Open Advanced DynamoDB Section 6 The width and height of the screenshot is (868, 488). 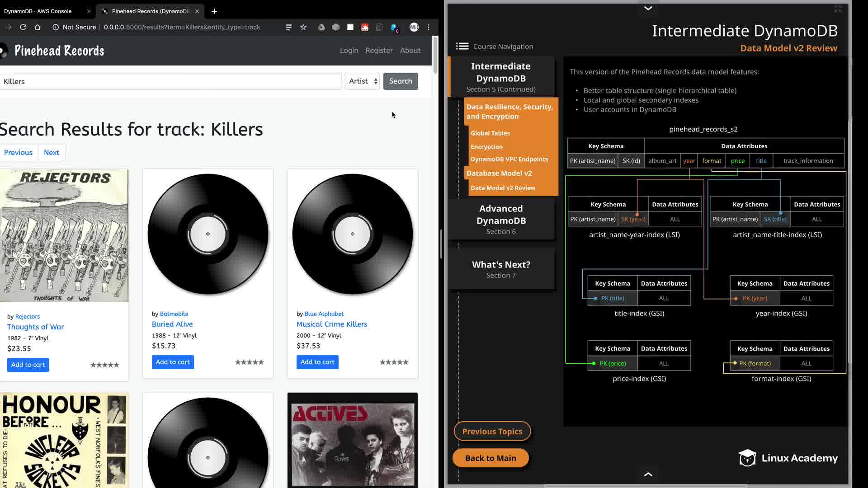(501, 219)
